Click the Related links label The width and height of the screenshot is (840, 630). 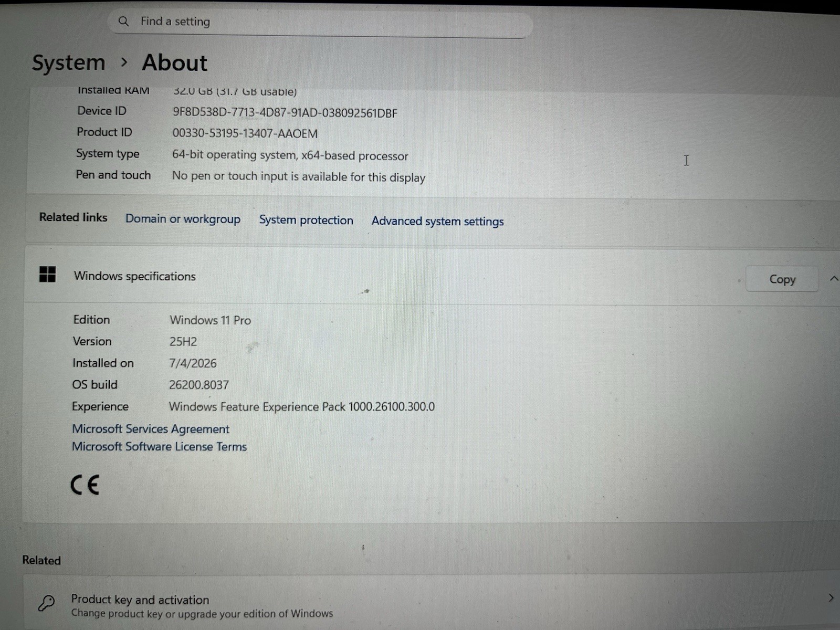click(73, 217)
